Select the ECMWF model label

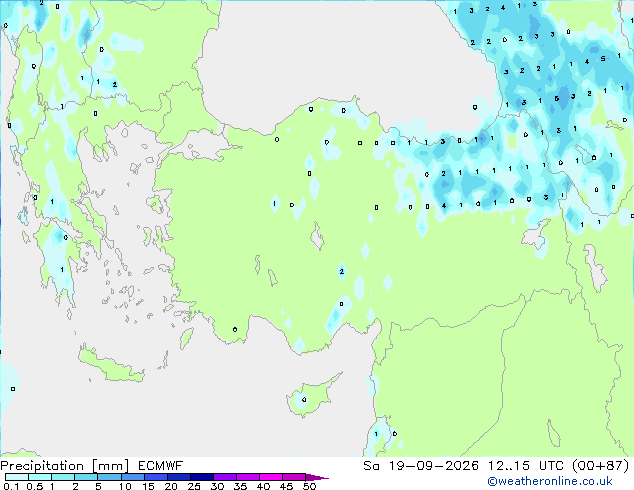tap(161, 466)
